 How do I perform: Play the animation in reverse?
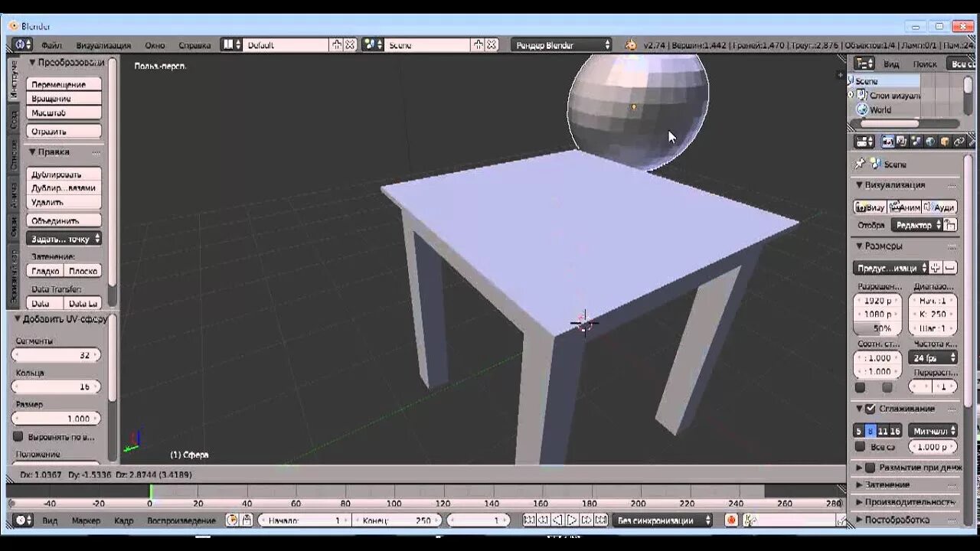(557, 520)
